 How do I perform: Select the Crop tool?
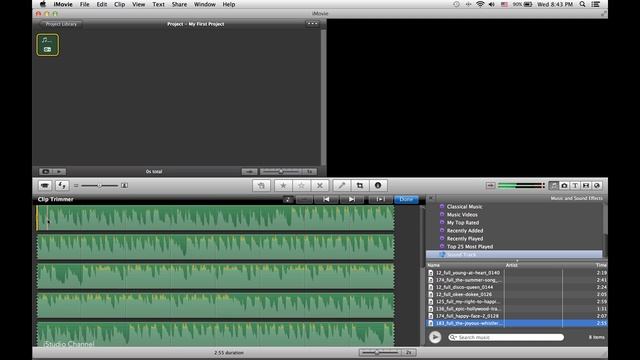(360, 185)
